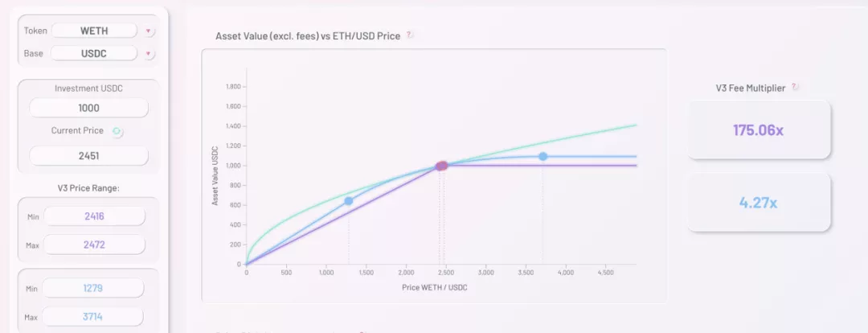Viewport: 868px width, 333px height.
Task: Click the blue Min 1279 field
Action: [x=92, y=288]
